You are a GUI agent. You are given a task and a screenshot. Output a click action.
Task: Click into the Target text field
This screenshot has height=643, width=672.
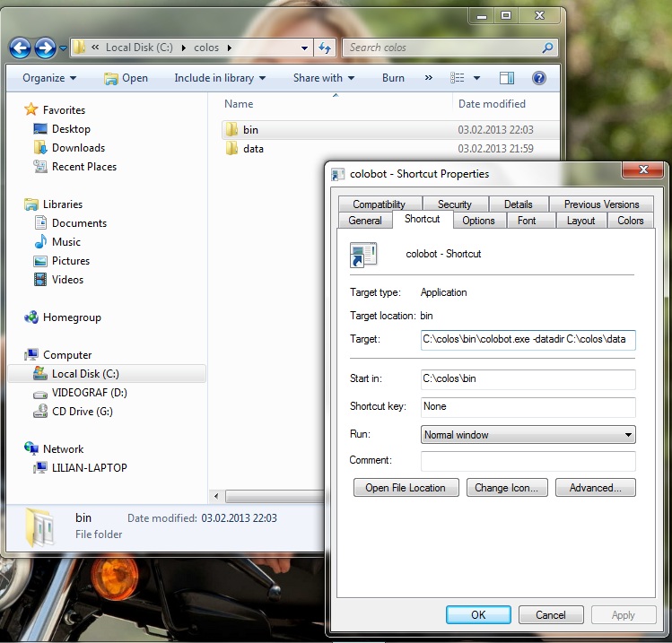coord(528,340)
